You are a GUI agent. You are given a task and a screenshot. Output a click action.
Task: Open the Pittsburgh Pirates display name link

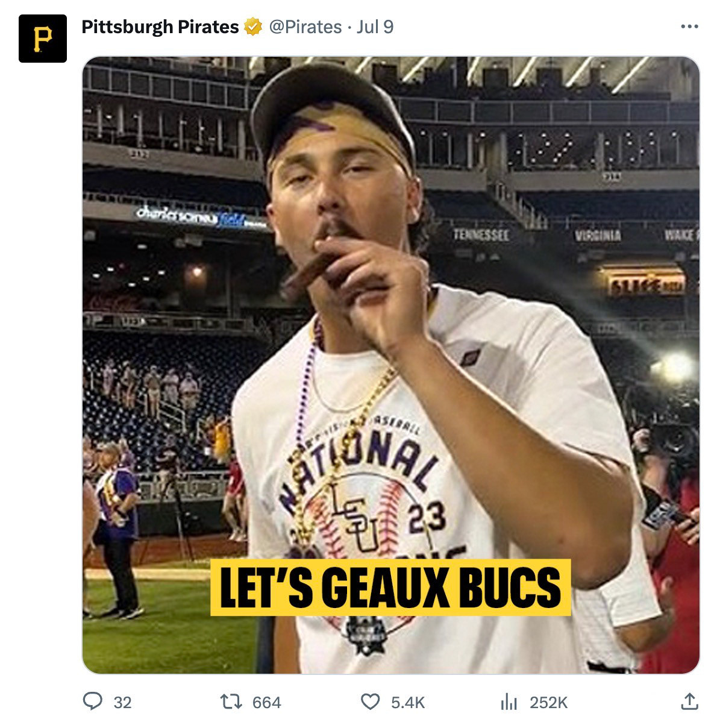(x=160, y=27)
